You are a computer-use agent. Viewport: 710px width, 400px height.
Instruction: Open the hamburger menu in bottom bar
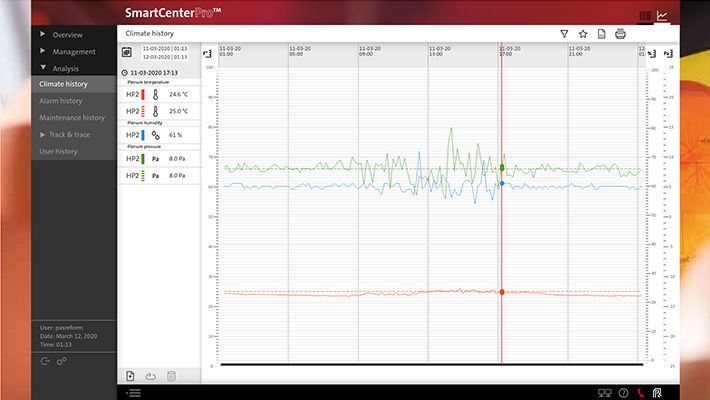tap(134, 393)
